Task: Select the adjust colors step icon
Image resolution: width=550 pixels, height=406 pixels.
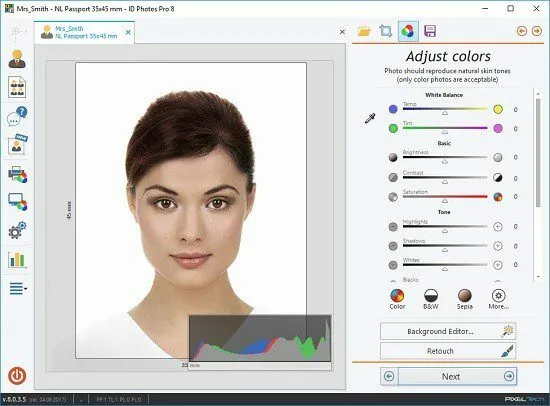Action: click(408, 31)
